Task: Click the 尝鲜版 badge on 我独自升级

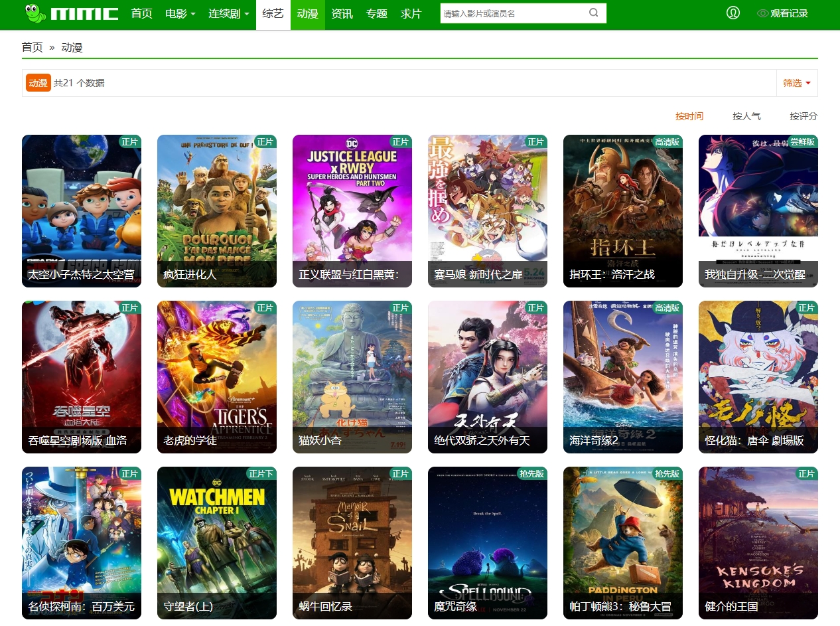Action: pos(802,141)
